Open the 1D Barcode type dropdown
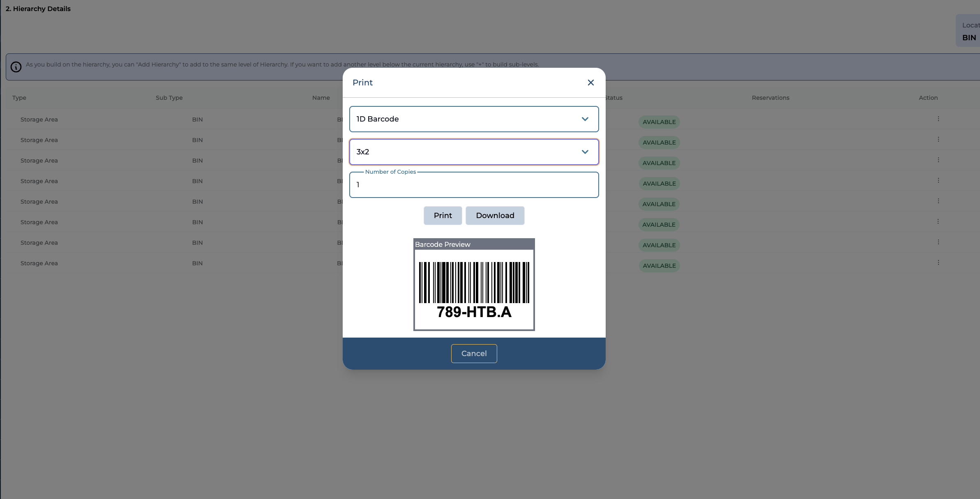The width and height of the screenshot is (980, 499). (x=468, y=119)
